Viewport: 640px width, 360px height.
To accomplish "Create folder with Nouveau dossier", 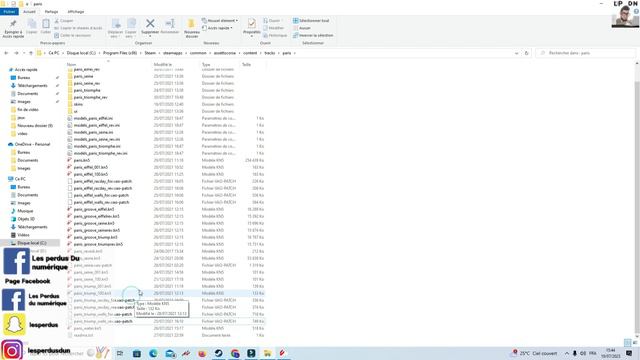I will pyautogui.click(x=191, y=28).
